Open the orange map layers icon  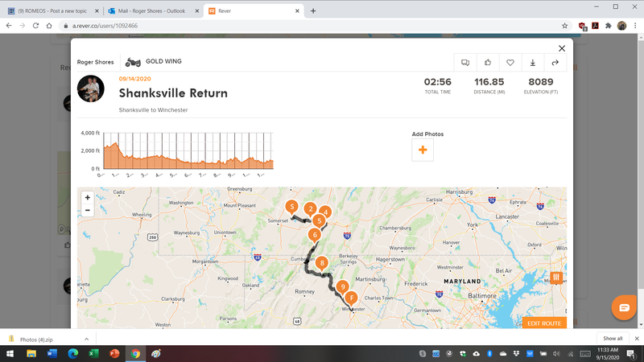click(x=556, y=278)
